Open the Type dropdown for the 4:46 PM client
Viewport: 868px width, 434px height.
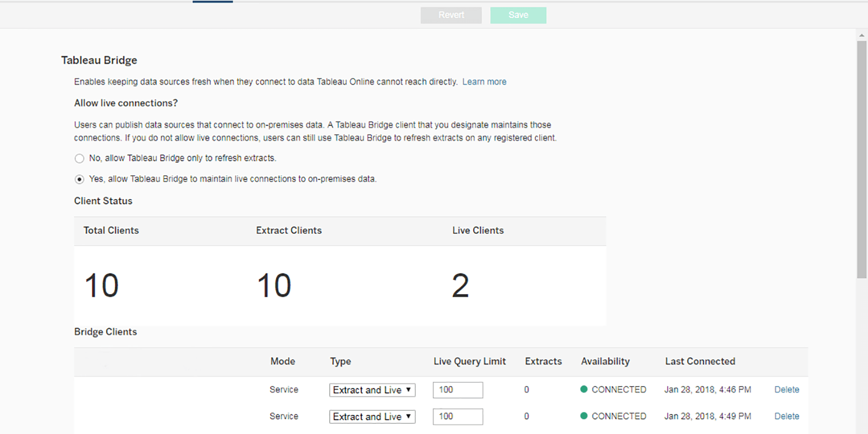coord(372,390)
